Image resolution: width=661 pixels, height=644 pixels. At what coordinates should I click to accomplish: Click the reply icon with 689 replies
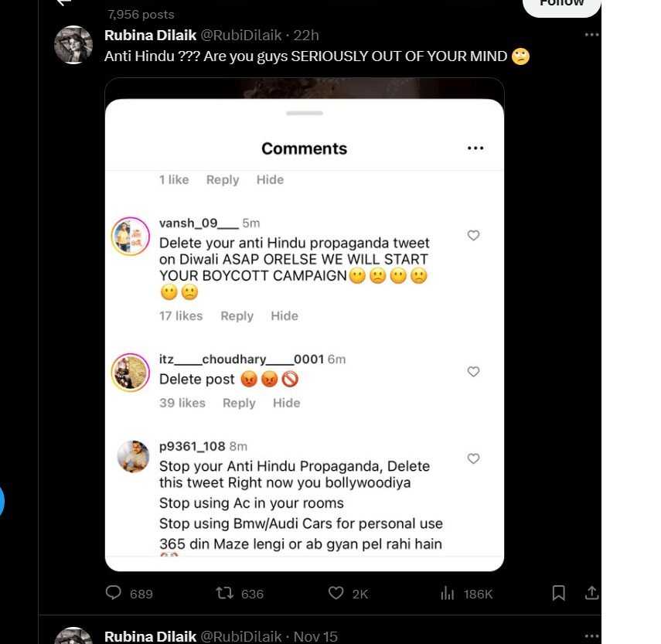click(114, 593)
